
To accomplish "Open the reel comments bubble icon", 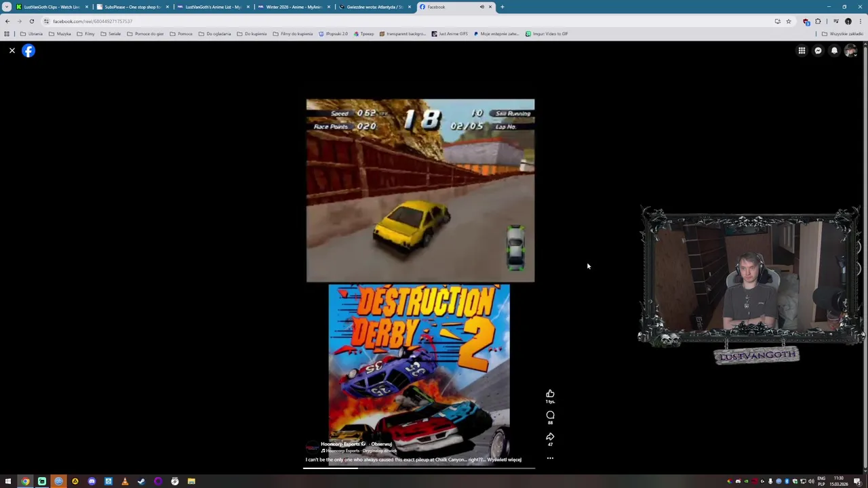I will pyautogui.click(x=550, y=415).
